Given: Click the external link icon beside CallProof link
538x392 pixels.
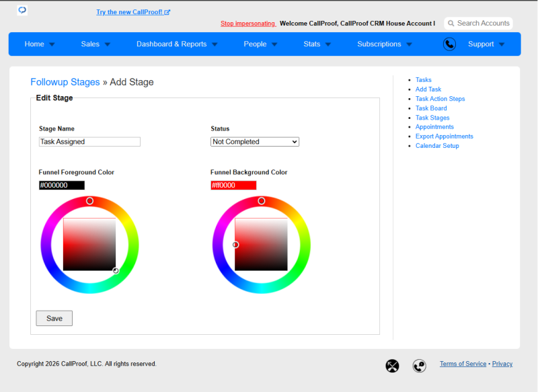Looking at the screenshot, I should click(x=167, y=12).
